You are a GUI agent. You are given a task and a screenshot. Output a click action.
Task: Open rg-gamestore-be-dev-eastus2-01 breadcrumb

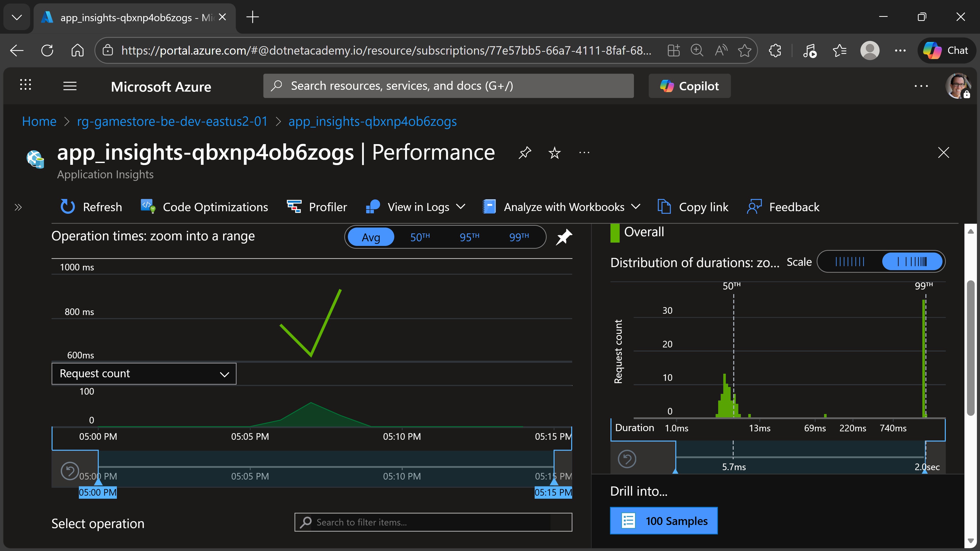tap(172, 121)
